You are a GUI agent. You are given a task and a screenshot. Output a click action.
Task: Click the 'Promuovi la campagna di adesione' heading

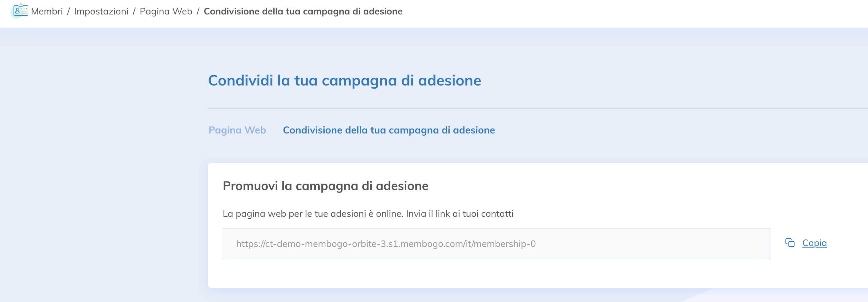coord(325,186)
